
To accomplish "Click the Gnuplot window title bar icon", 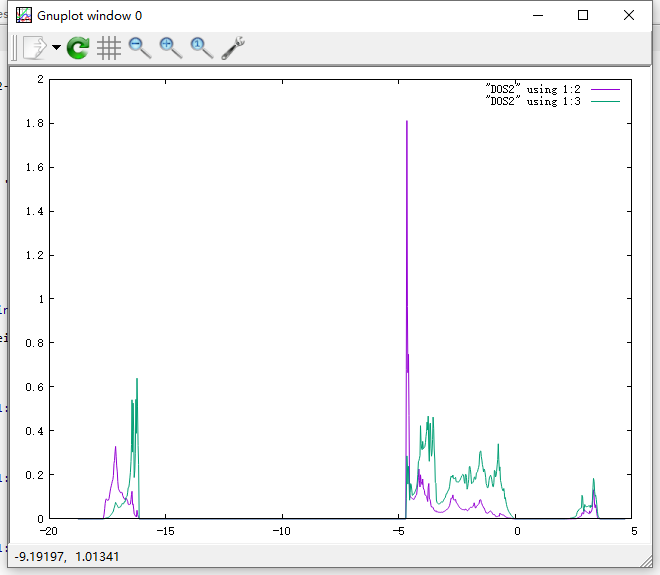I will [24, 15].
